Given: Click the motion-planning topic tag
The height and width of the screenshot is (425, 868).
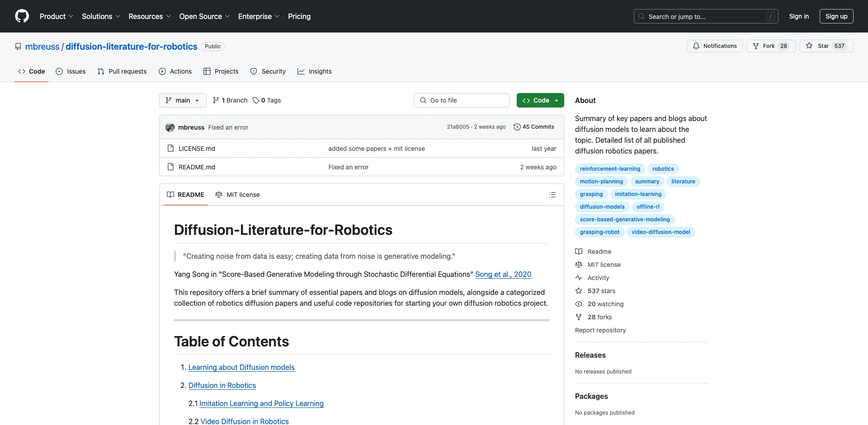Looking at the screenshot, I should tap(601, 182).
